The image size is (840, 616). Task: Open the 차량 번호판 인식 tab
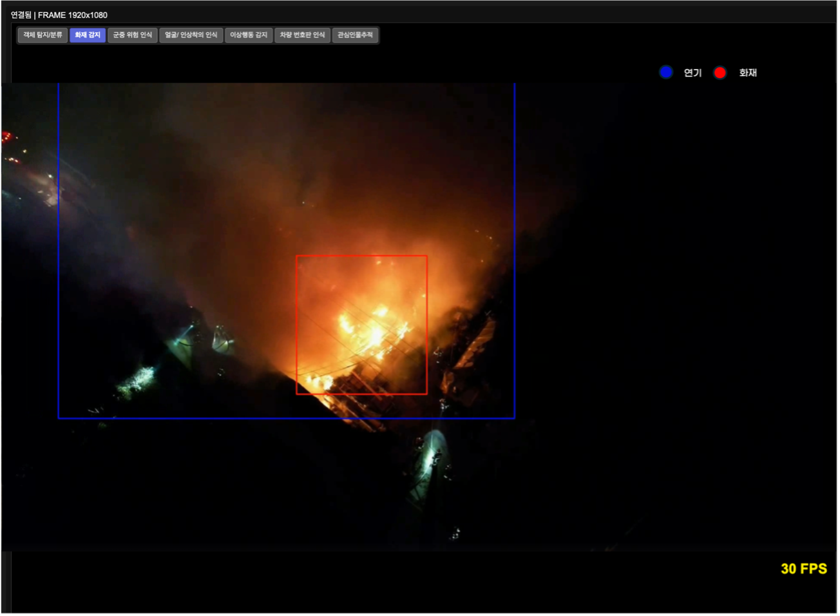[x=302, y=35]
